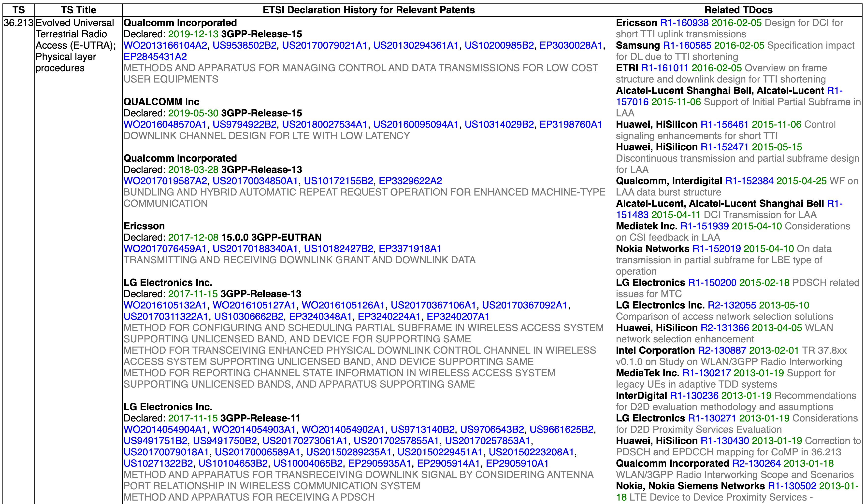865x504 pixels.
Task: Click patent US20170034850A1
Action: click(x=255, y=181)
